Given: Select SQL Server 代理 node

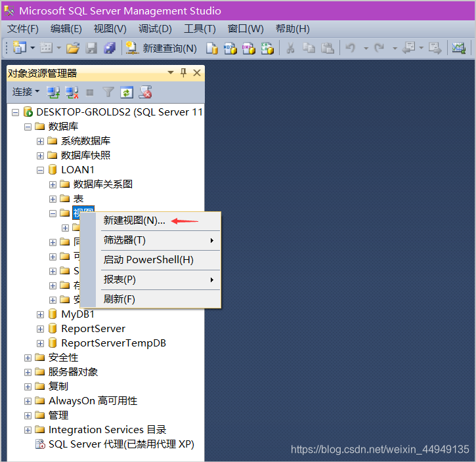Looking at the screenshot, I should pyautogui.click(x=121, y=444).
